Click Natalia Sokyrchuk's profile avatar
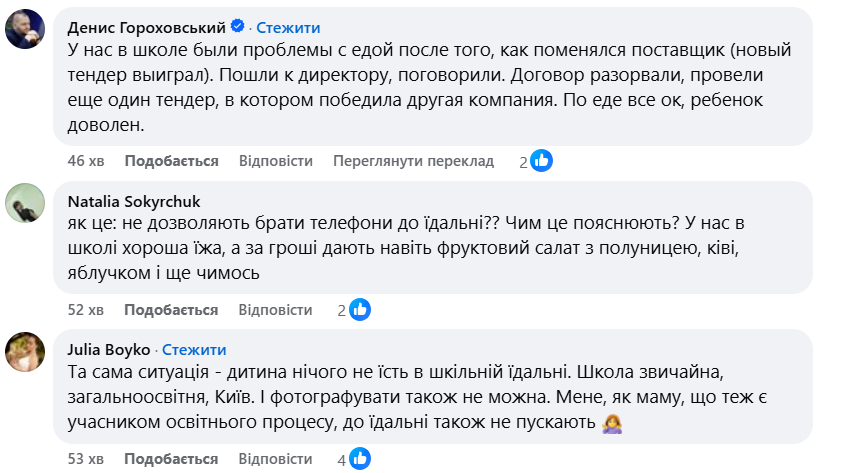 [24, 205]
